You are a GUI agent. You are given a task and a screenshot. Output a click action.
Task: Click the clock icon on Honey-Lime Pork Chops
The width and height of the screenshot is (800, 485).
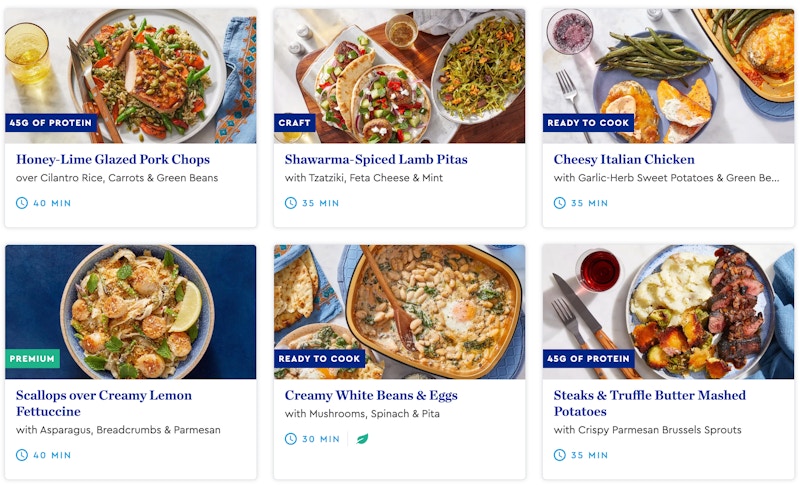[x=21, y=203]
